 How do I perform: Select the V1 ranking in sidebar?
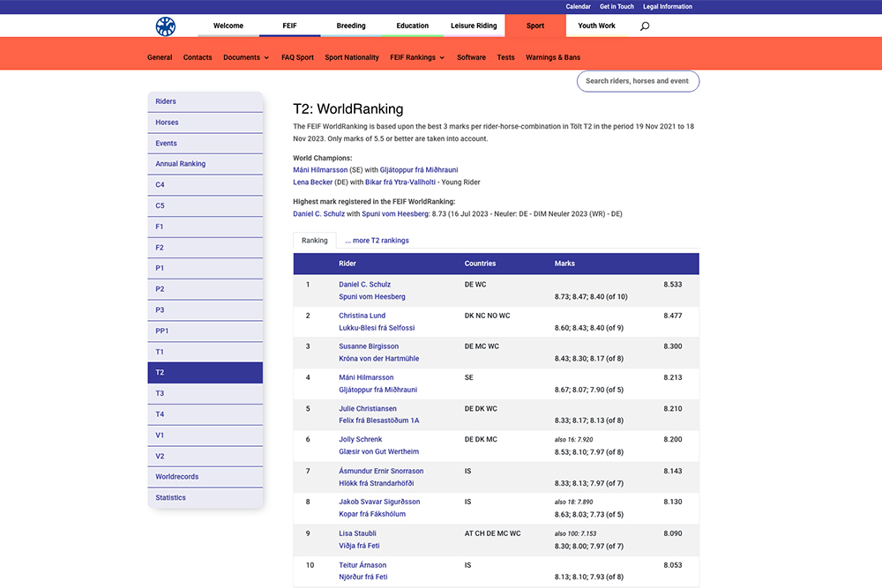206,435
